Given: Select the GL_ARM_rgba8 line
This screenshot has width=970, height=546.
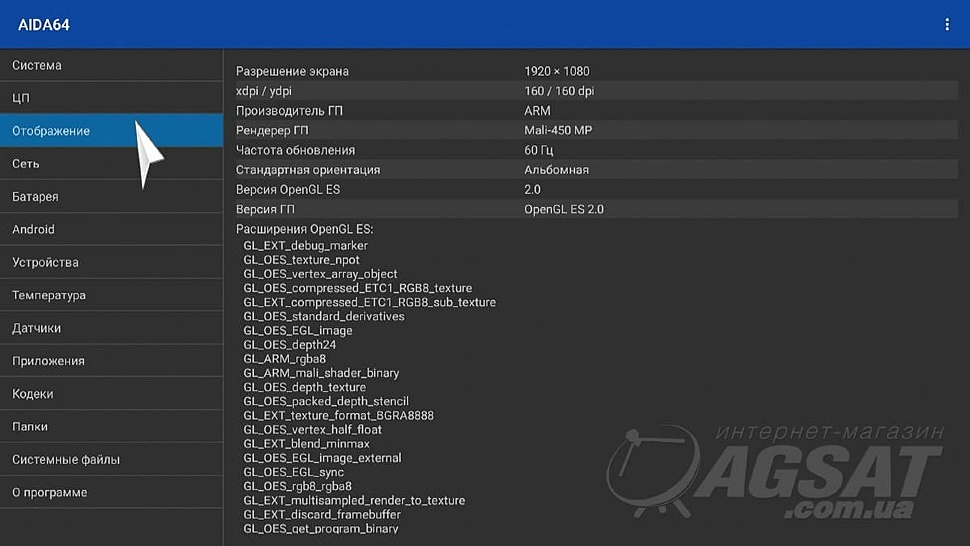Looking at the screenshot, I should click(285, 359).
